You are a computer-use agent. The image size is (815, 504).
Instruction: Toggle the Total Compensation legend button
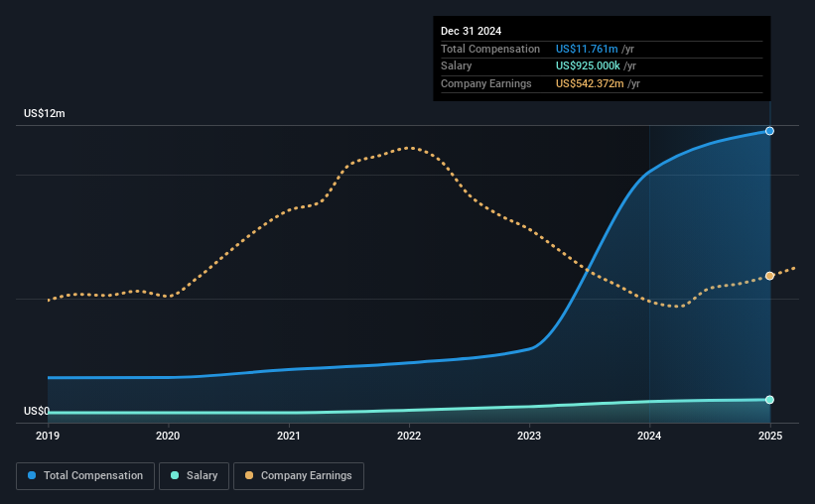85,476
